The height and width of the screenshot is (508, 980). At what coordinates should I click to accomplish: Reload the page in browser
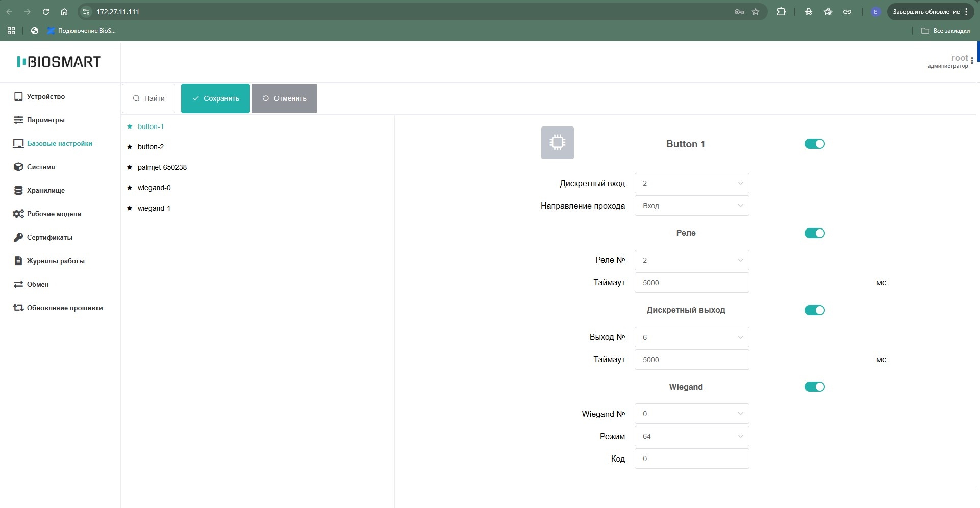coord(46,12)
